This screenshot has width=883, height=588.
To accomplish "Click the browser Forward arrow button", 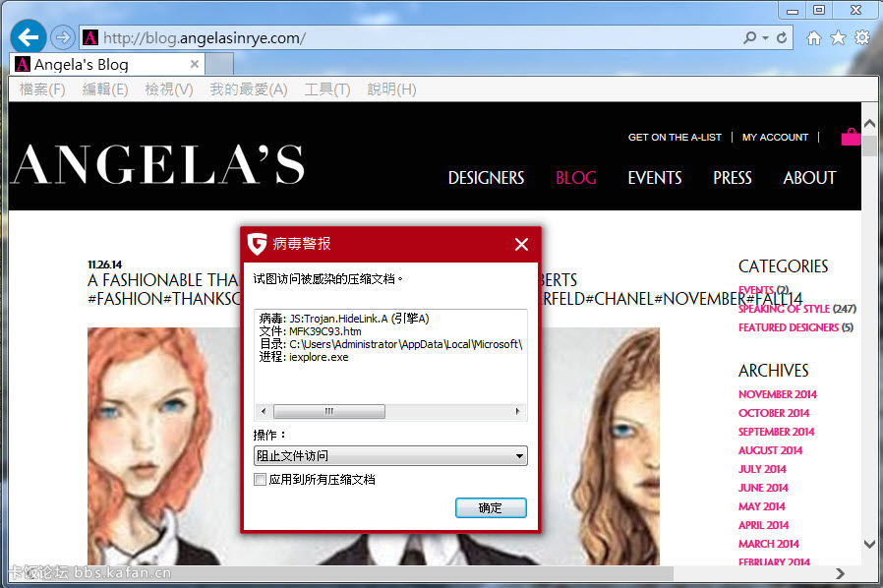I will [63, 37].
